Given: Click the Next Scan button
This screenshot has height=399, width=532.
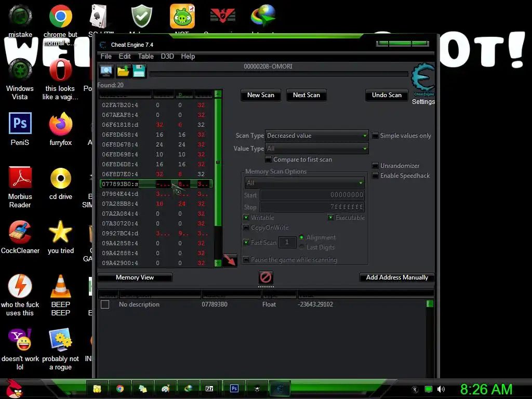Looking at the screenshot, I should click(307, 95).
